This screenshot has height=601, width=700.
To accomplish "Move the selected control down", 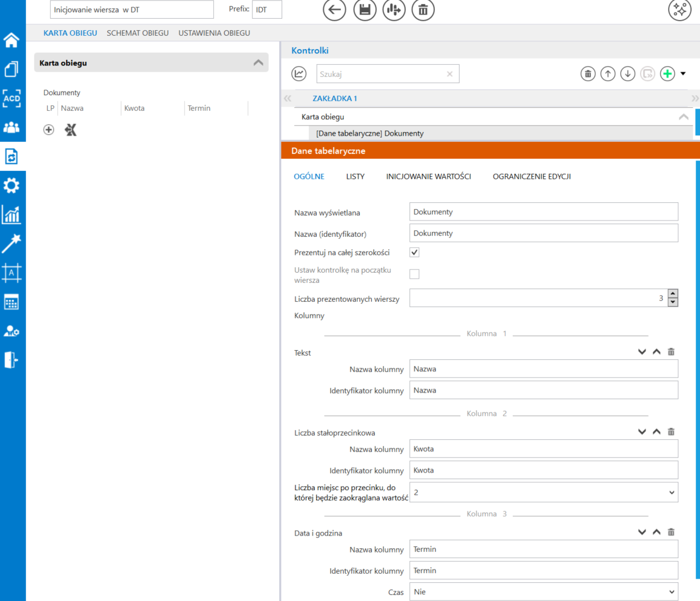I will click(x=628, y=74).
